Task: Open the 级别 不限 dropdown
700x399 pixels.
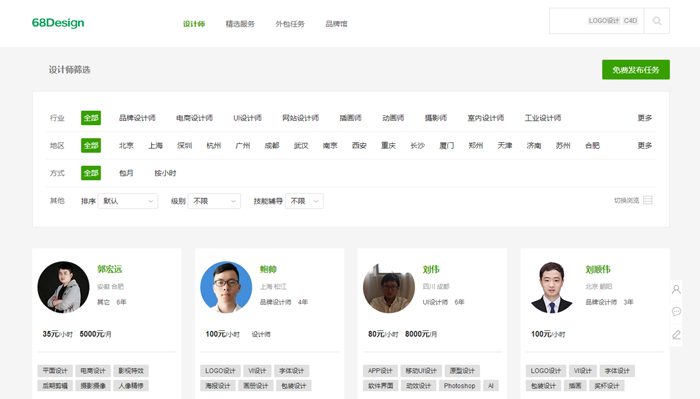Action: click(x=214, y=201)
